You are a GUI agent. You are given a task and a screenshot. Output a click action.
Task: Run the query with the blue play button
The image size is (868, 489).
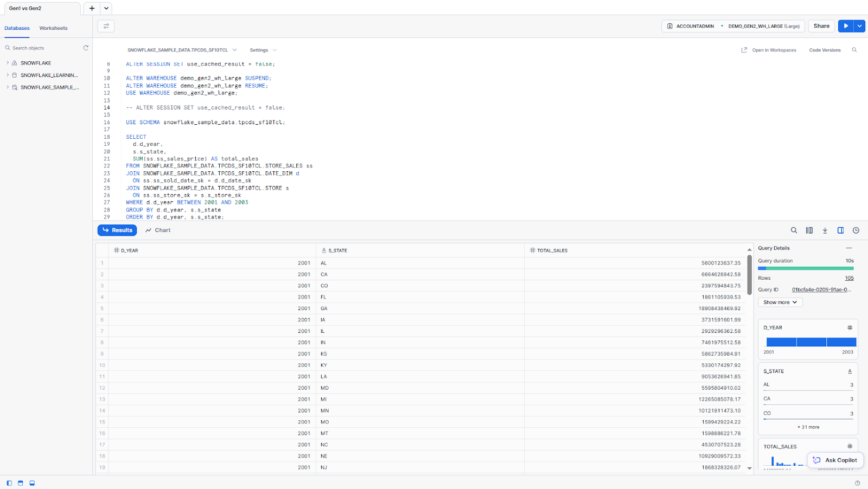845,26
